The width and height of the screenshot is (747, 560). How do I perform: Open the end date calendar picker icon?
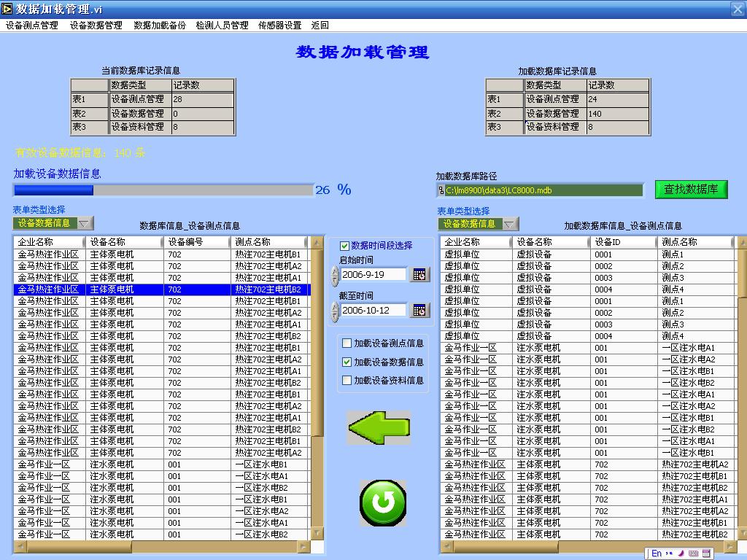coord(418,309)
